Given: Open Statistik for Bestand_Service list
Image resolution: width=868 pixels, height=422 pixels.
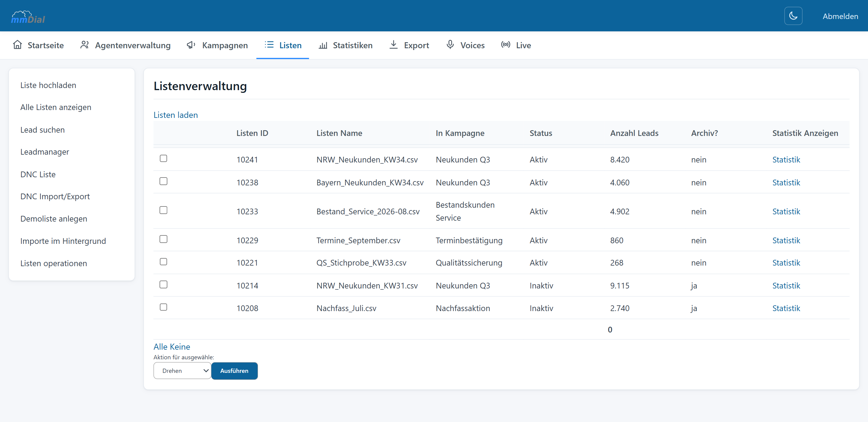Looking at the screenshot, I should click(786, 211).
